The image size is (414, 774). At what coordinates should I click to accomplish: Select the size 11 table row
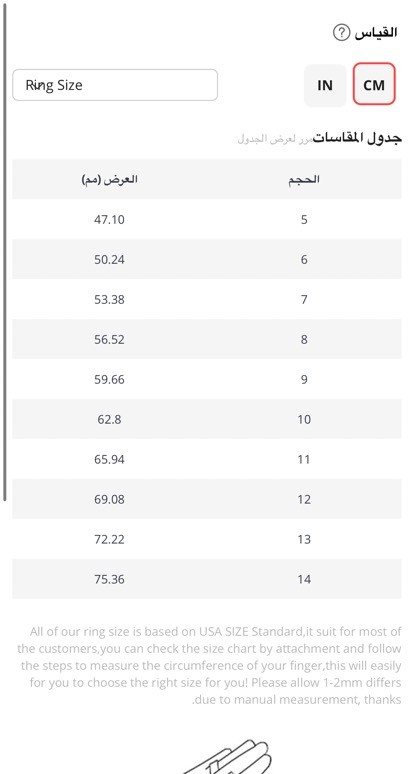click(x=207, y=459)
